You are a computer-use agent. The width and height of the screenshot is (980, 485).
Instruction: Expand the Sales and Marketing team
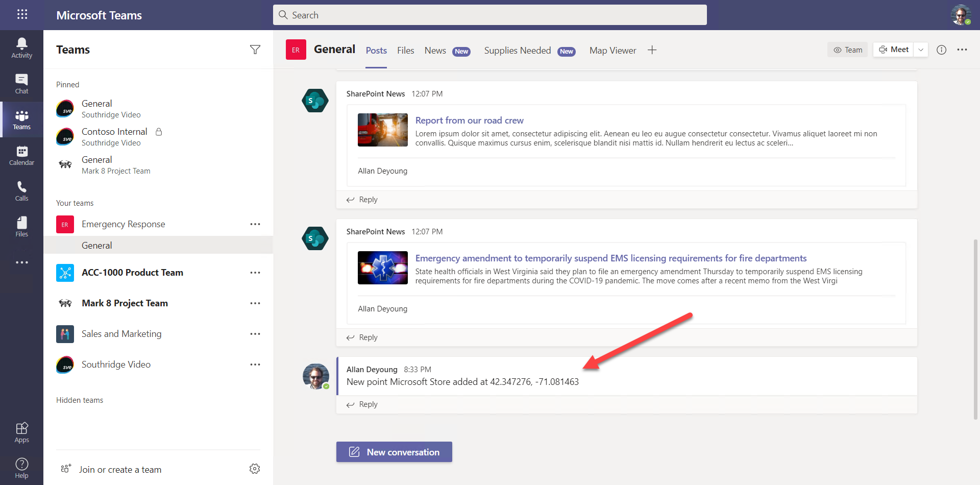click(x=121, y=334)
